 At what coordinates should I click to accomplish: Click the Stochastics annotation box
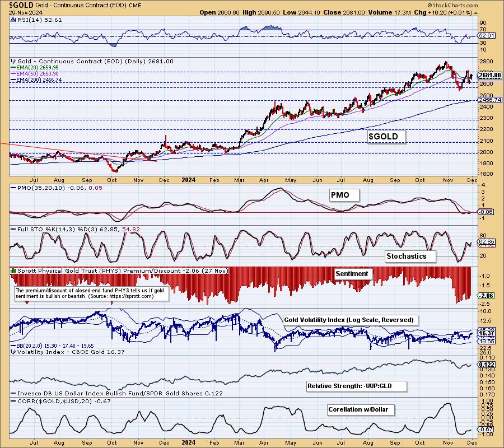pos(410,256)
